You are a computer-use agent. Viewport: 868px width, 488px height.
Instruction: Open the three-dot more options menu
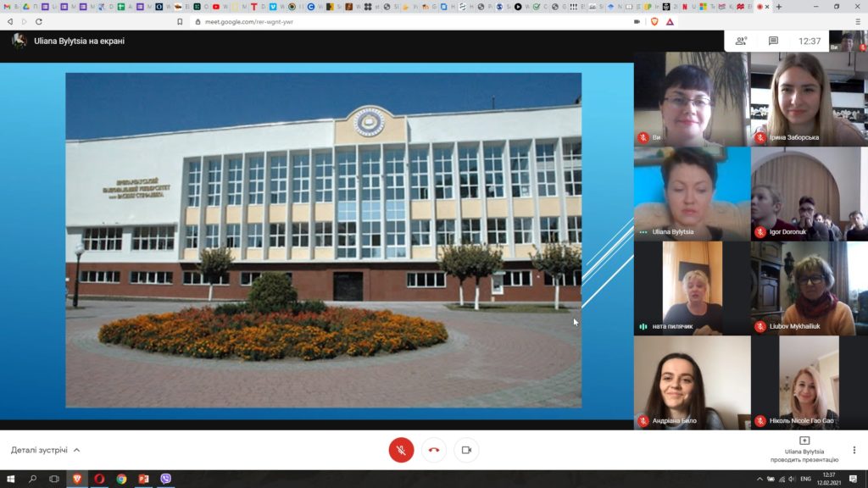(x=854, y=450)
